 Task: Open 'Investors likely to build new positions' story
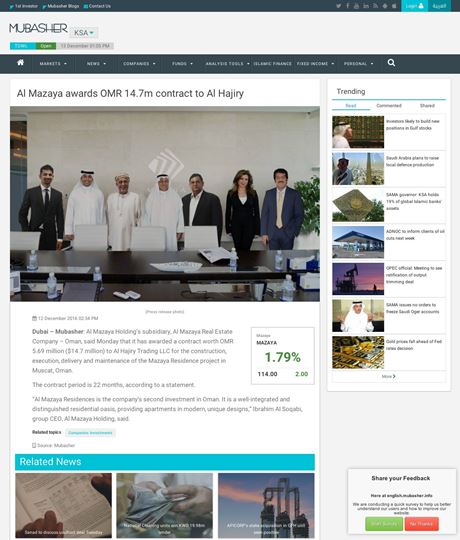click(x=412, y=125)
